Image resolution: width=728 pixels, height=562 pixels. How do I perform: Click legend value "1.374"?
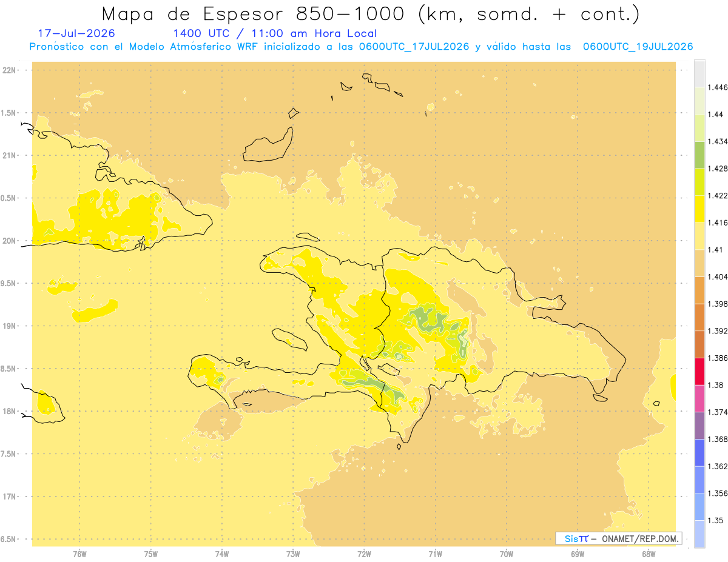pos(718,412)
